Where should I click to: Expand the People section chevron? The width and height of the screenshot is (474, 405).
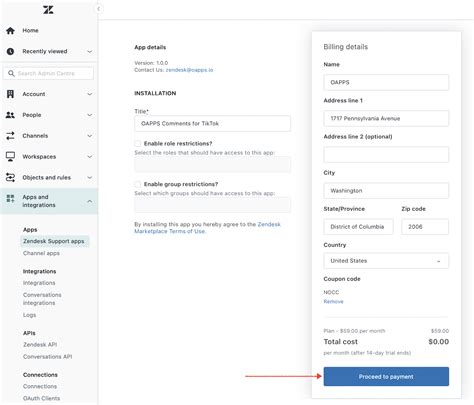[x=90, y=115]
